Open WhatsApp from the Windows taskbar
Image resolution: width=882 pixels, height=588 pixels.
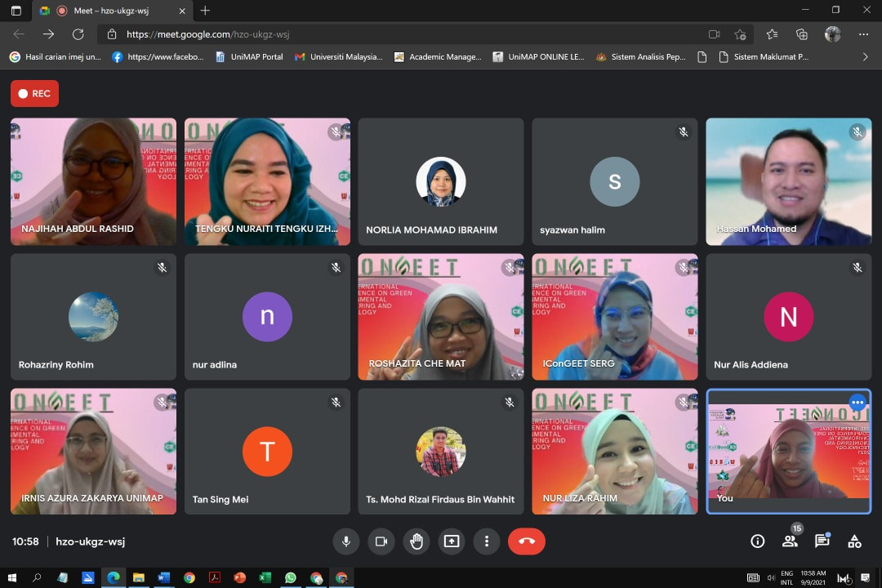291,577
